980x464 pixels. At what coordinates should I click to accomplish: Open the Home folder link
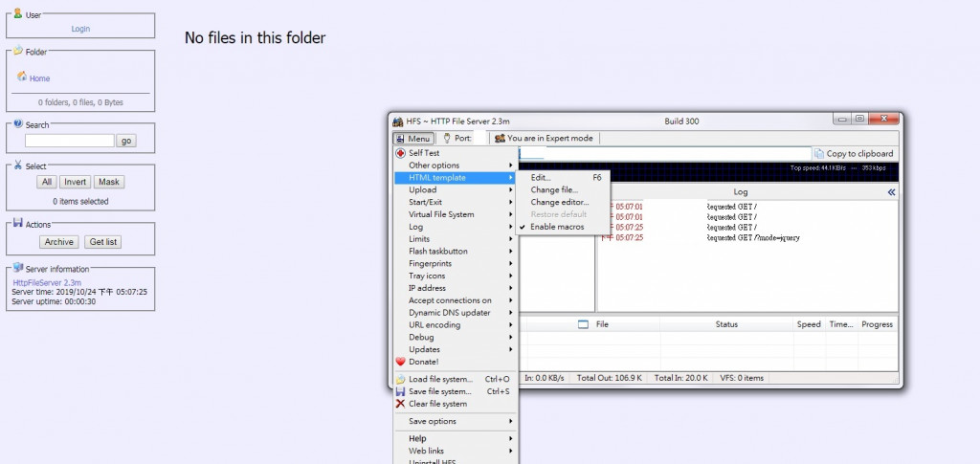[x=39, y=78]
